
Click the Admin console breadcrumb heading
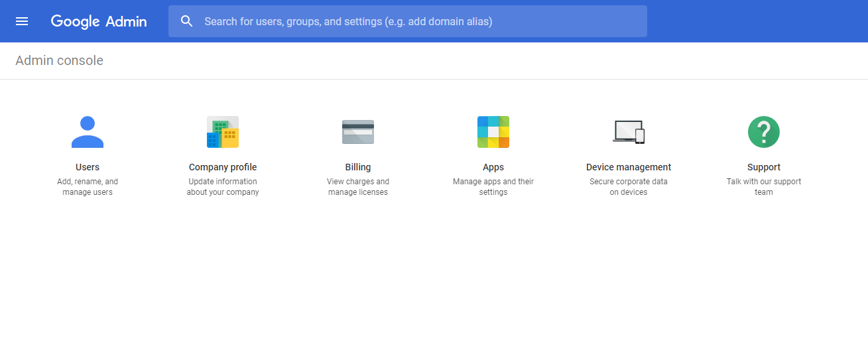pos(60,60)
